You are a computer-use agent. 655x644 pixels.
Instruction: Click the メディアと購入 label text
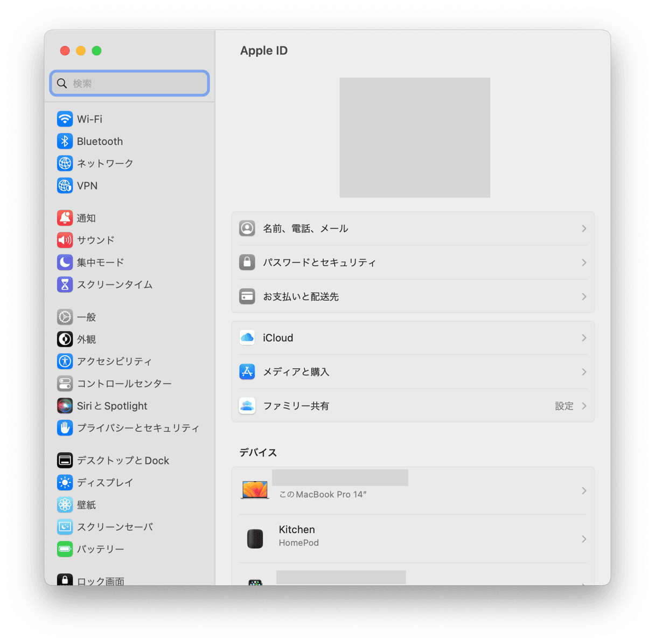point(296,372)
